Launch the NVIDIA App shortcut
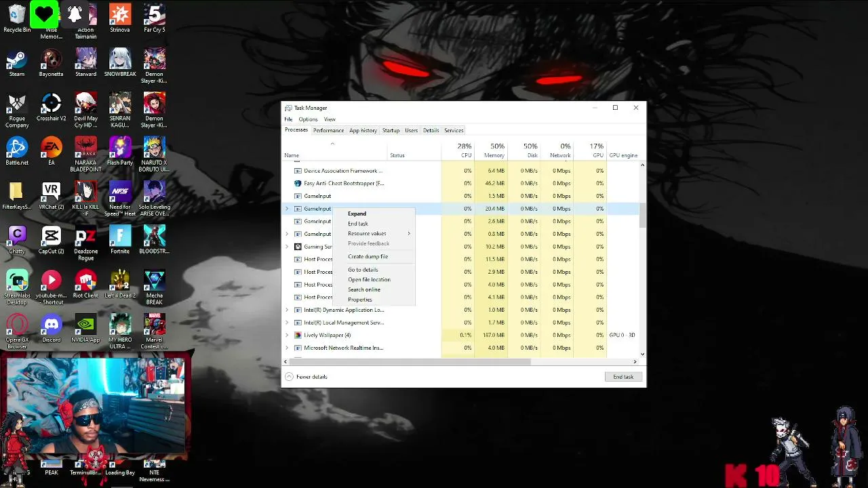The width and height of the screenshot is (868, 488). (85, 329)
